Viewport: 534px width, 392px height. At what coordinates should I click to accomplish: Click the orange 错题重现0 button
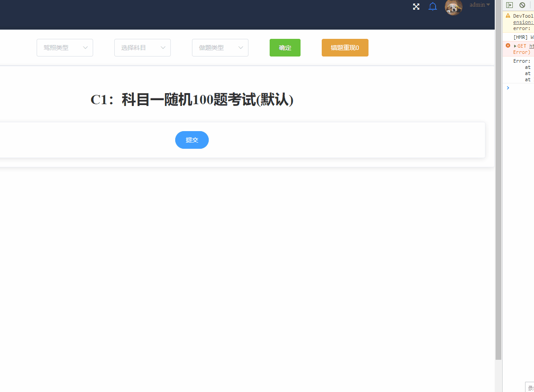(x=345, y=47)
